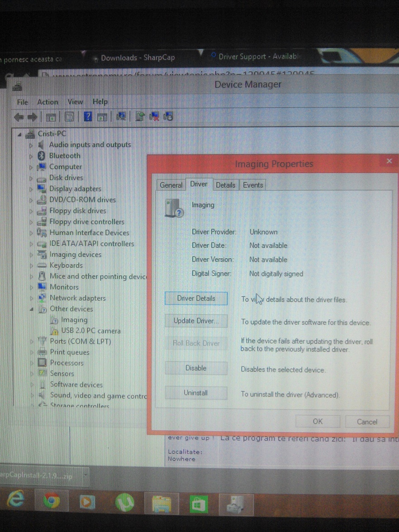
Task: Select IDE ATA/ATAPI controllers in tree
Action: [91, 243]
